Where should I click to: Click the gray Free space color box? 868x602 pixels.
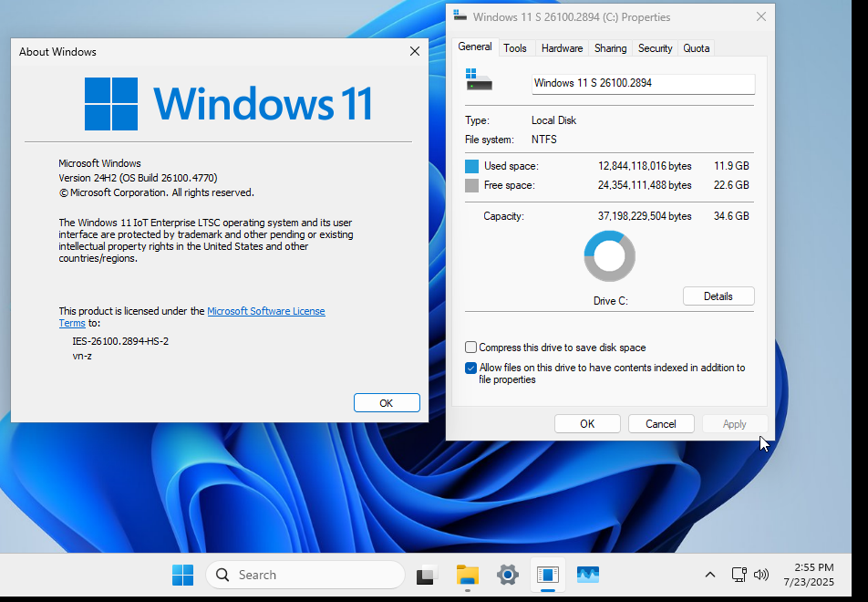point(471,185)
